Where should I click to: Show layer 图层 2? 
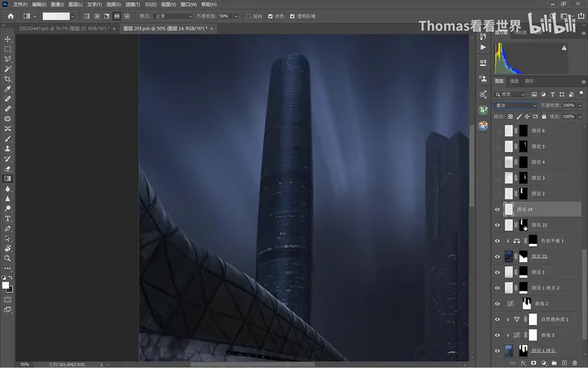498,194
